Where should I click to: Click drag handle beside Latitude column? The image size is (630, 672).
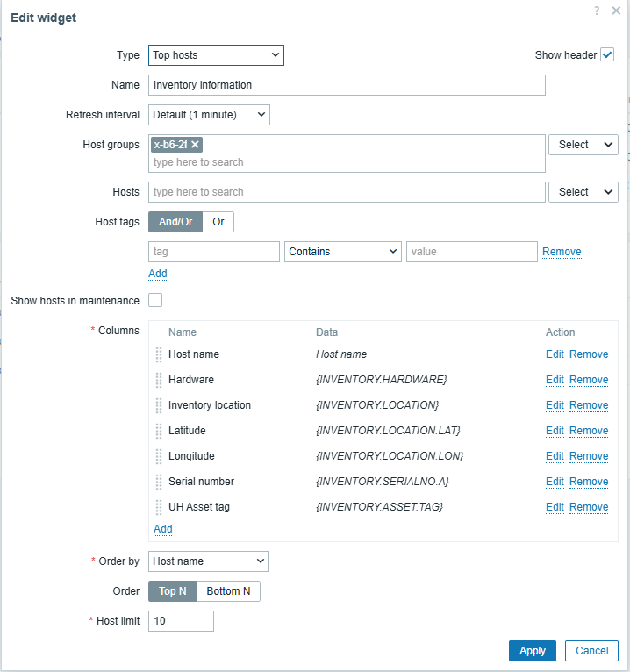click(159, 431)
